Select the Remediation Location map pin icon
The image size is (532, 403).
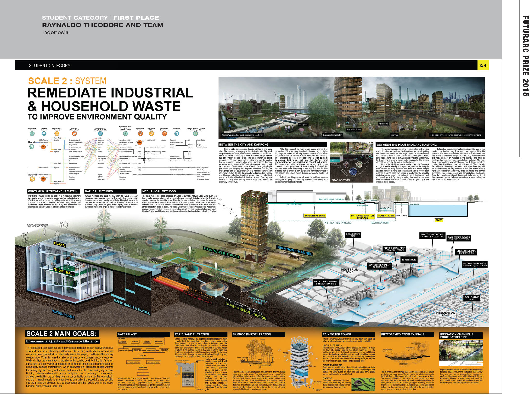140,133
